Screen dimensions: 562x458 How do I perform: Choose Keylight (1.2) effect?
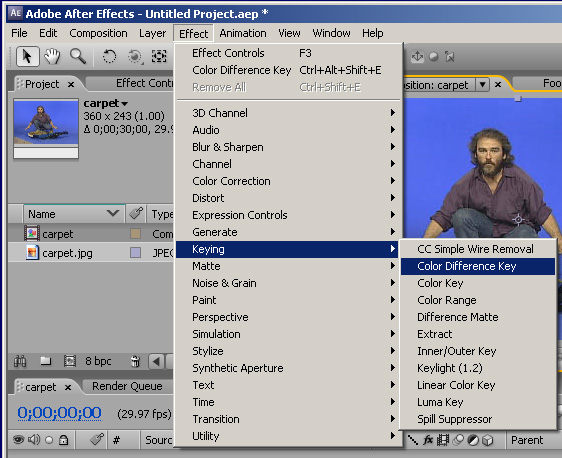[478, 368]
